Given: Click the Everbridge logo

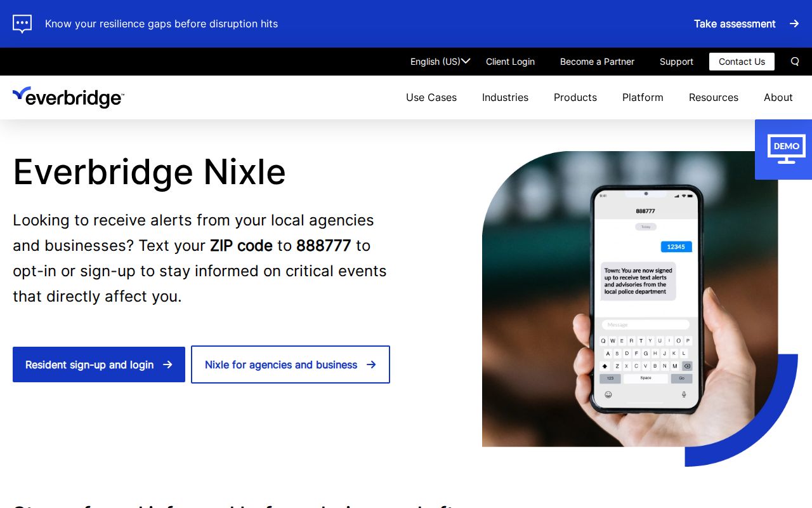Looking at the screenshot, I should pyautogui.click(x=69, y=97).
